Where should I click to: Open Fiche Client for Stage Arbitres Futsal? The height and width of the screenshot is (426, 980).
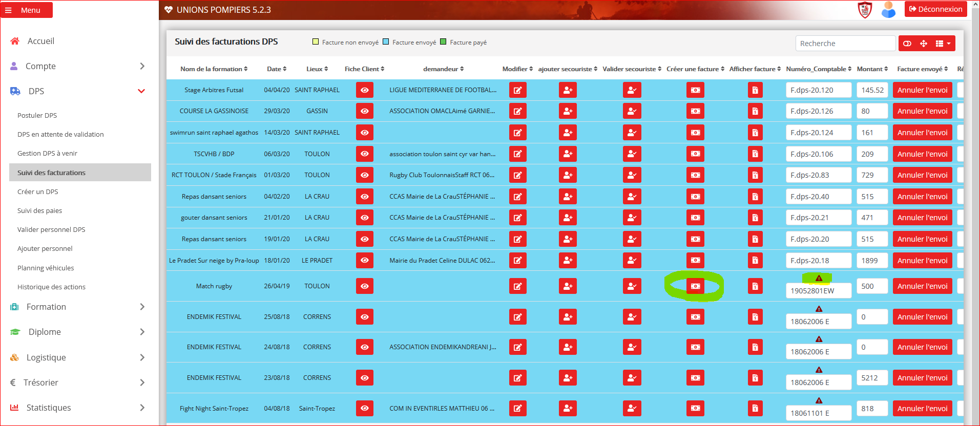tap(364, 90)
